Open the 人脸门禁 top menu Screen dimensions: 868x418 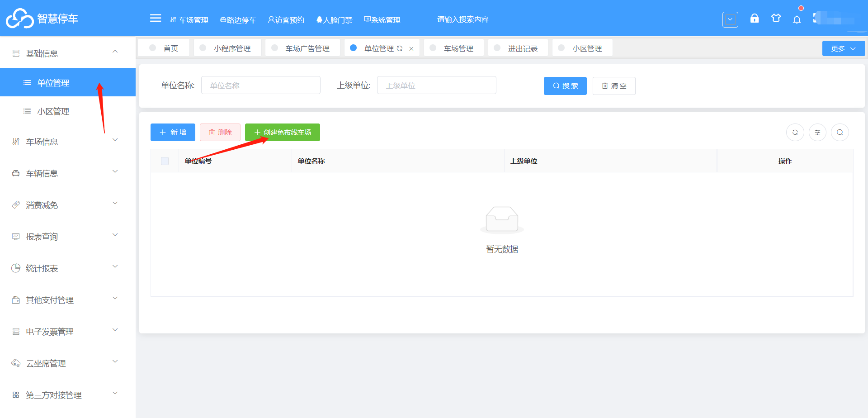[x=334, y=20]
